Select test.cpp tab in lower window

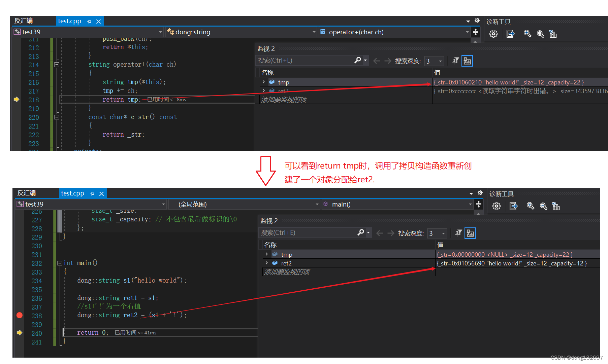click(73, 193)
